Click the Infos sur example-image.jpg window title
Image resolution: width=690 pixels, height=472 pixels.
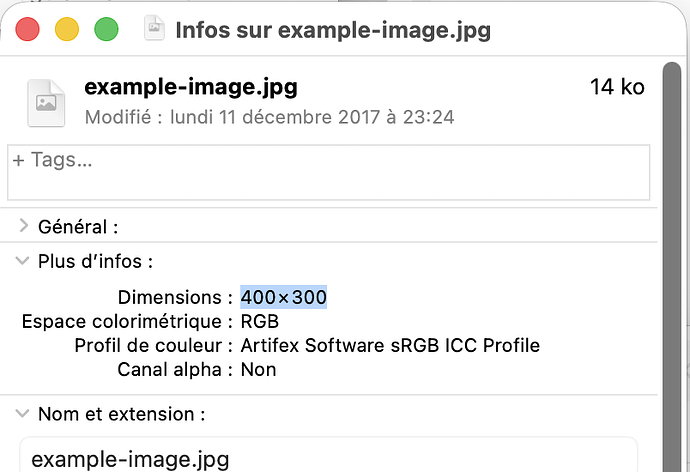(333, 30)
